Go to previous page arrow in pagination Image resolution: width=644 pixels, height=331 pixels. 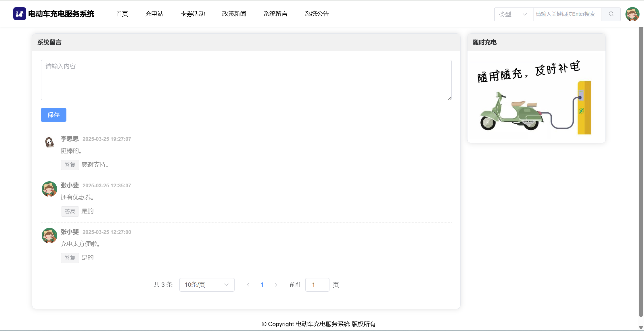click(x=248, y=285)
